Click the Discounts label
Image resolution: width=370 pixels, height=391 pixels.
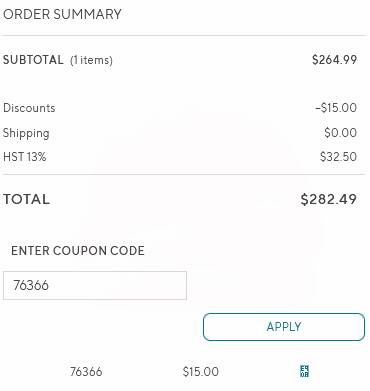pos(29,108)
